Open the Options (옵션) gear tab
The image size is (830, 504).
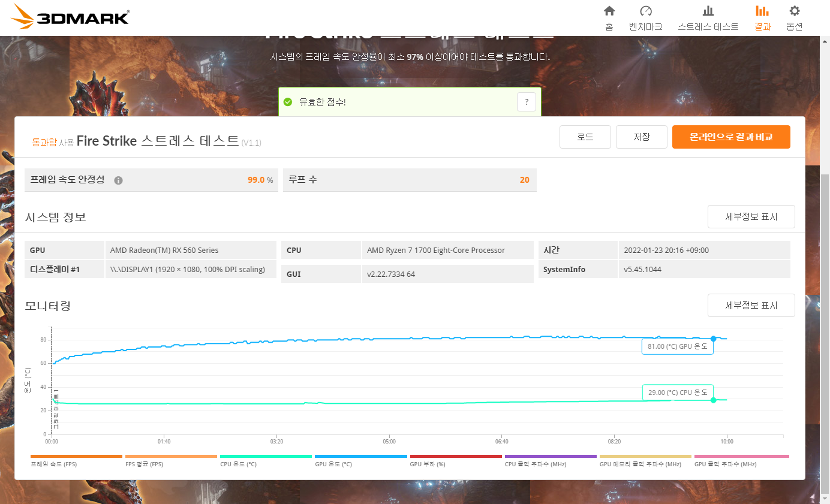point(795,18)
